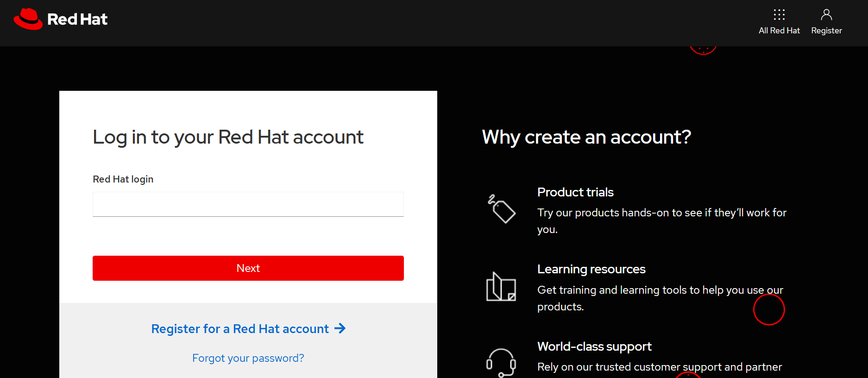Click the arrow icon beside the Register link

[340, 328]
